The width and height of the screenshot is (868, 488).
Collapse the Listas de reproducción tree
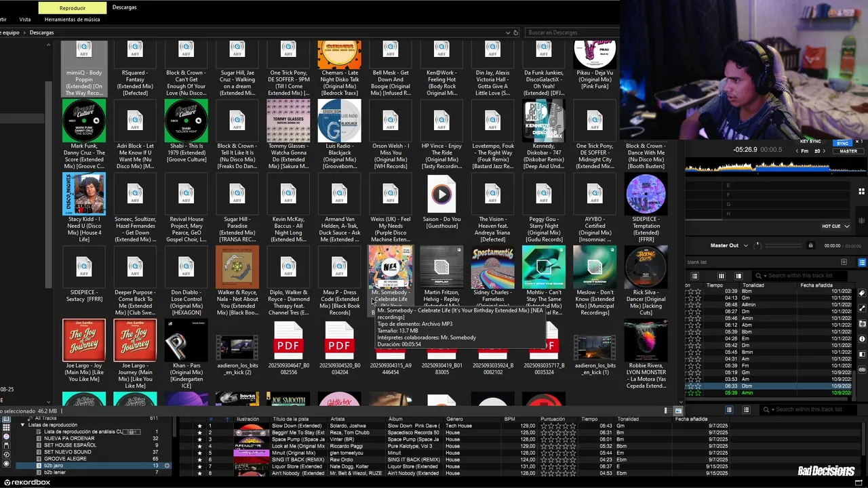click(x=22, y=425)
